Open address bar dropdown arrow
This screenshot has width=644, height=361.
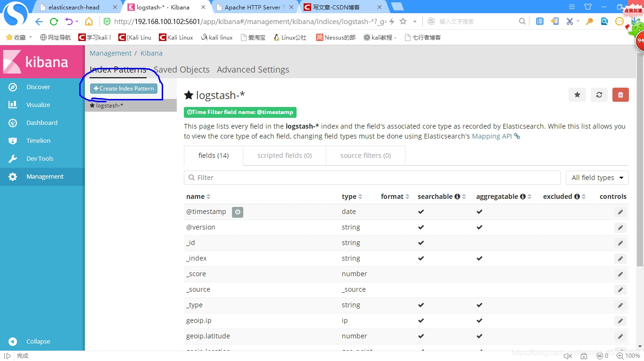pyautogui.click(x=415, y=22)
